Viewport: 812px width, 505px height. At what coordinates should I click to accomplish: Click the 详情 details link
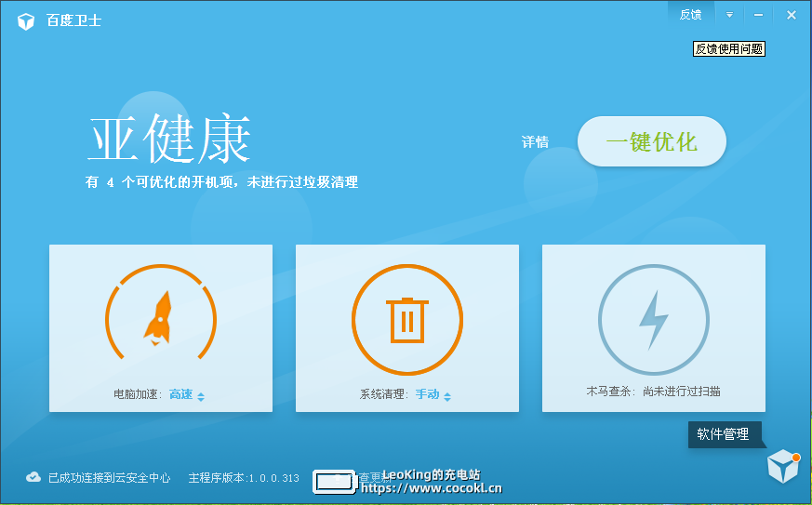click(x=535, y=141)
